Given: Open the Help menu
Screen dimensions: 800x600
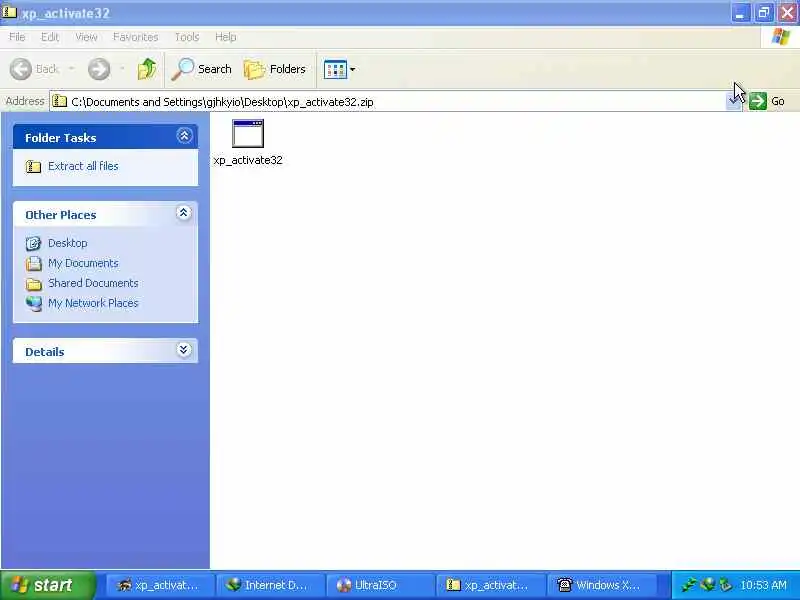Looking at the screenshot, I should 226,37.
